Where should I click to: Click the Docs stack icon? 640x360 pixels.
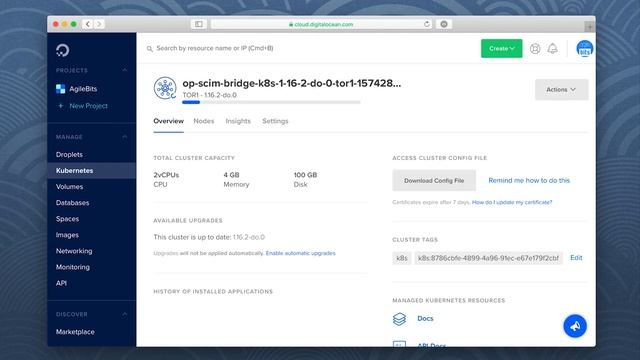coord(399,319)
